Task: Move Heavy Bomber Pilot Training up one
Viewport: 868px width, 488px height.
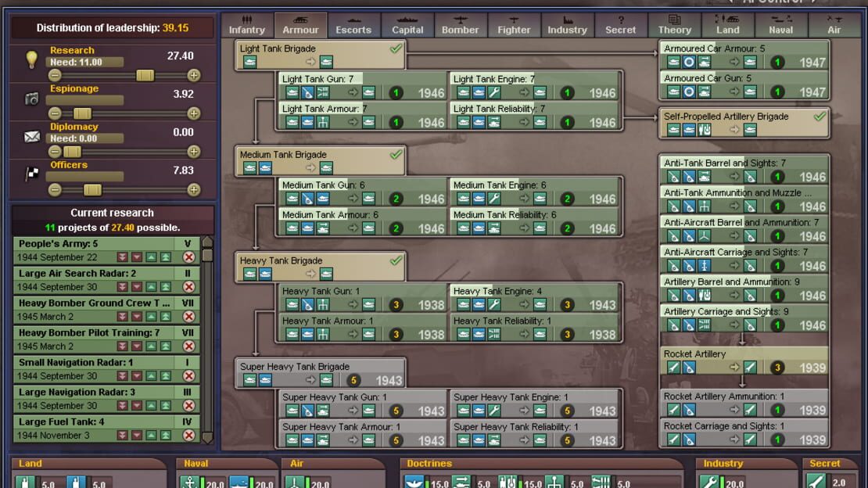Action: click(x=151, y=346)
